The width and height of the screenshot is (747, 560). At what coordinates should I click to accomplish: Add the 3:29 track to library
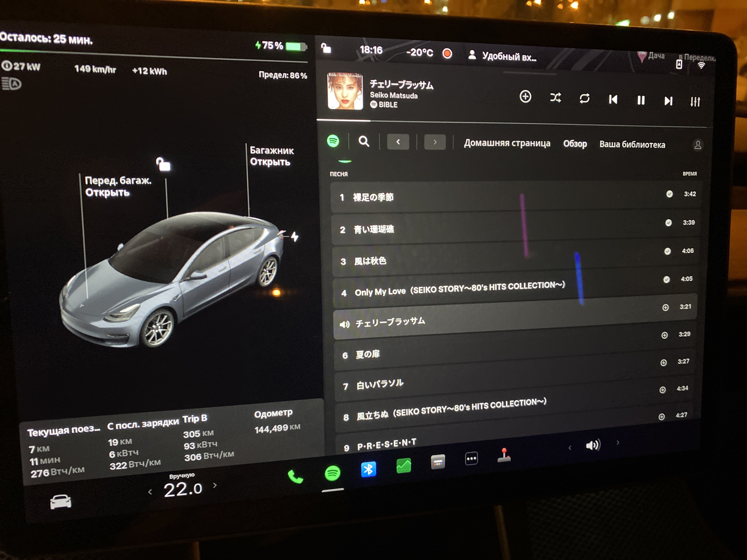point(664,335)
